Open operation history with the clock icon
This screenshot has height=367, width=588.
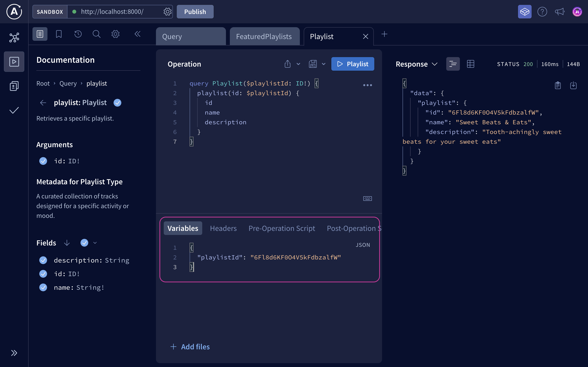[78, 34]
